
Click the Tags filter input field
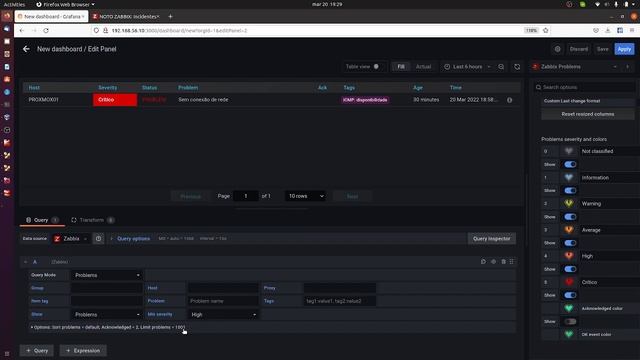coord(340,301)
